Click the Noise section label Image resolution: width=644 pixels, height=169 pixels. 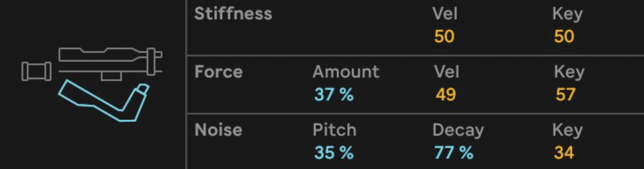[219, 130]
